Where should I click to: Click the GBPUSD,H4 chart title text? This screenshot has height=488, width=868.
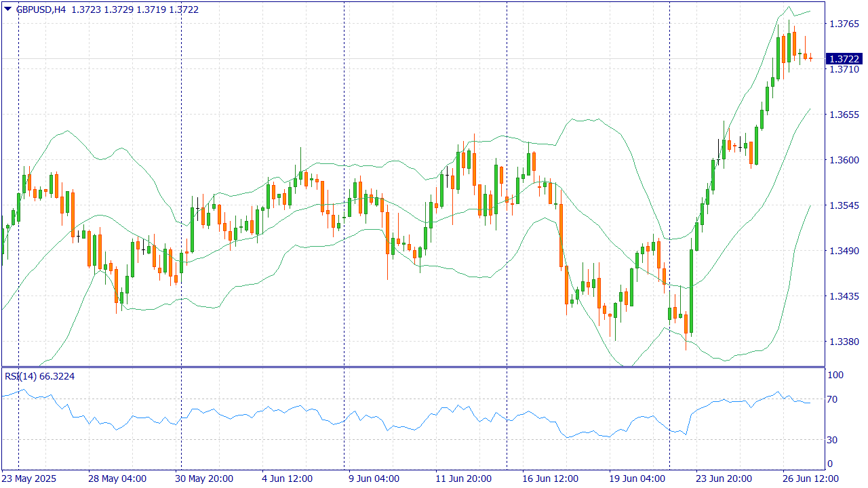tap(40, 9)
